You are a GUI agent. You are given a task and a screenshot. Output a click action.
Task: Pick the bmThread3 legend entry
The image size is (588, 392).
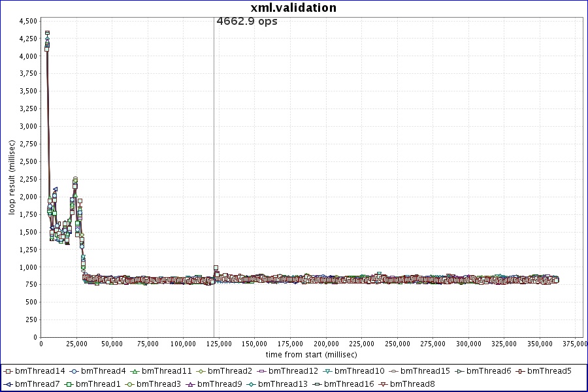[x=158, y=384]
